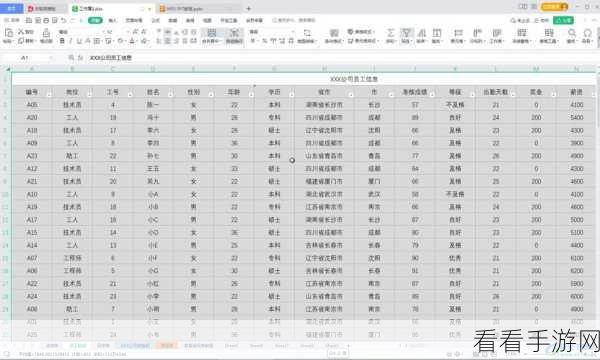
Task: Open the 性别 column filter dropdown
Action: [x=211, y=94]
